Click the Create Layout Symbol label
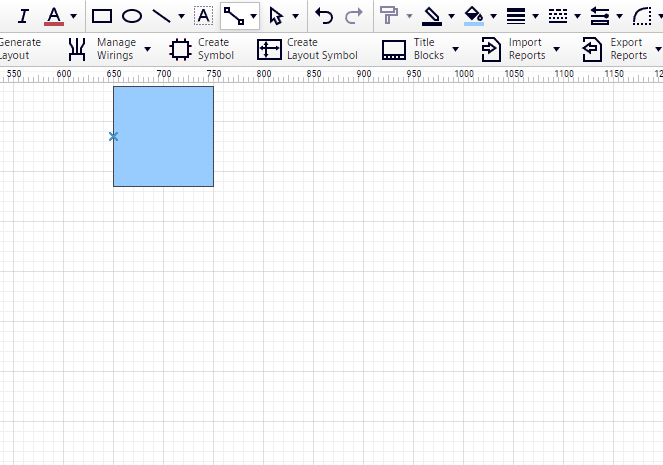The image size is (663, 465). [x=322, y=49]
